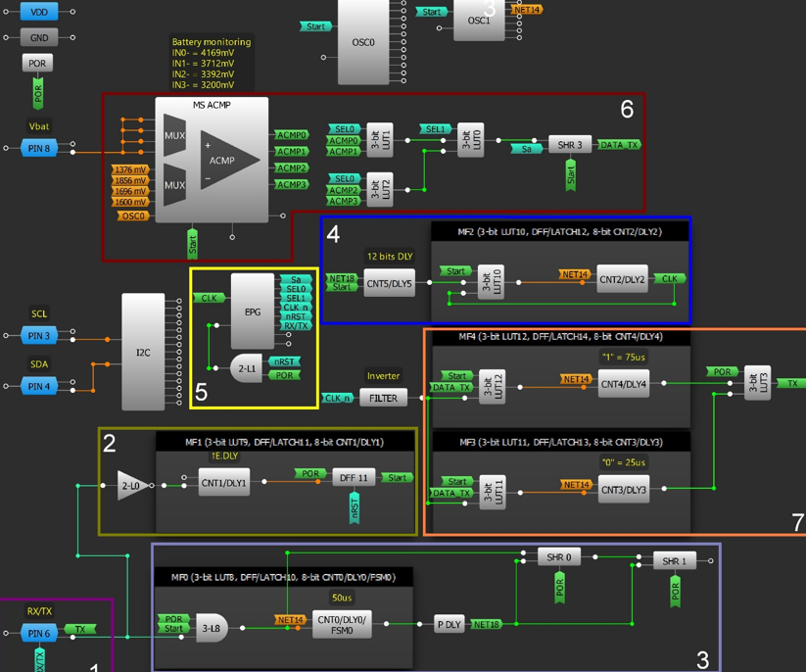
Task: Select PIN 8 labeled Vbat
Action: click(39, 148)
